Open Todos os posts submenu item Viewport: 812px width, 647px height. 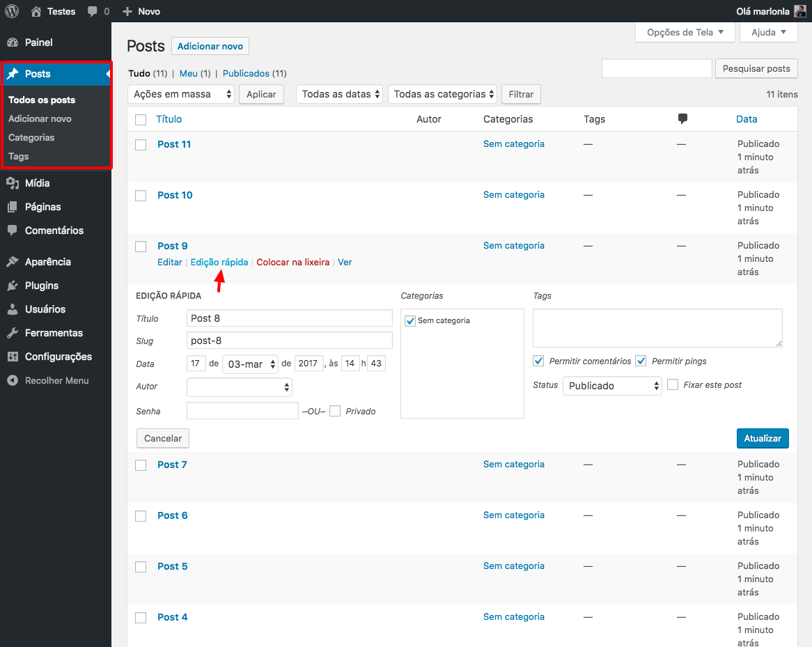[x=42, y=100]
